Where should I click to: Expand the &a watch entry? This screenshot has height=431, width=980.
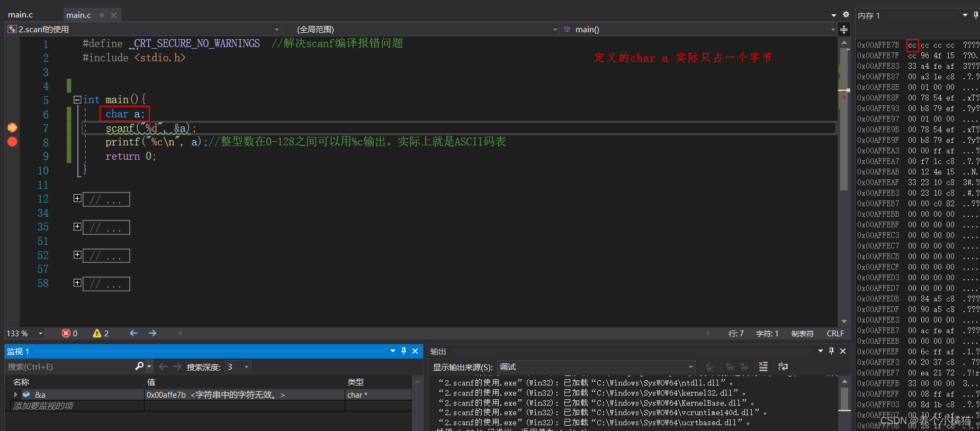[x=15, y=395]
